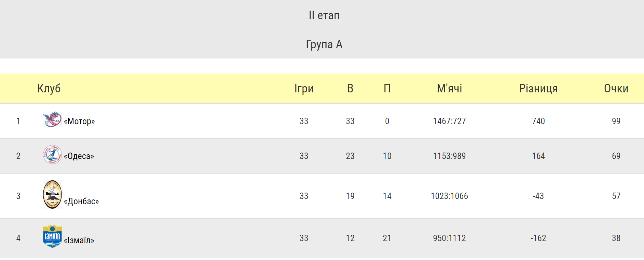Click Motor's 1467:727 goals cell
The width and height of the screenshot is (644, 260).
click(450, 121)
